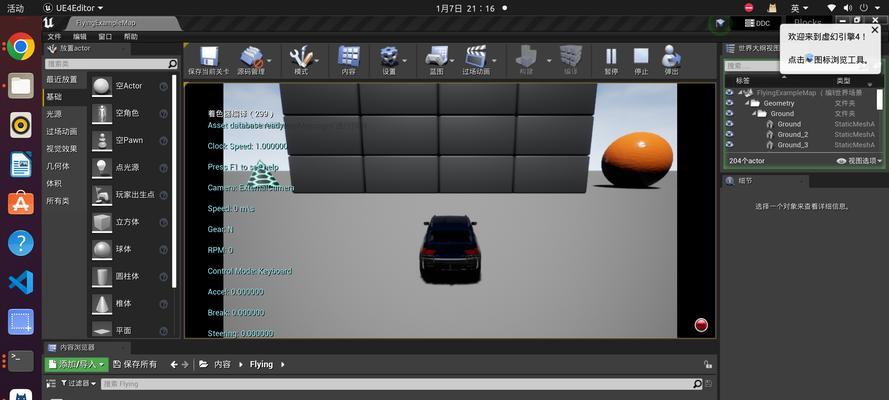Open the Content (内容) browser toolbar icon

(x=349, y=57)
